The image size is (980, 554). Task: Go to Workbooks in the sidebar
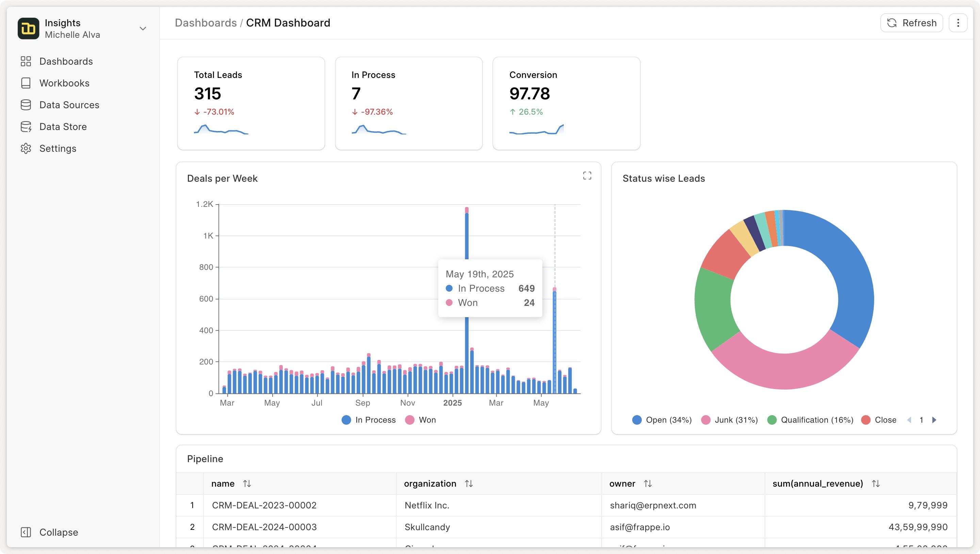point(64,83)
